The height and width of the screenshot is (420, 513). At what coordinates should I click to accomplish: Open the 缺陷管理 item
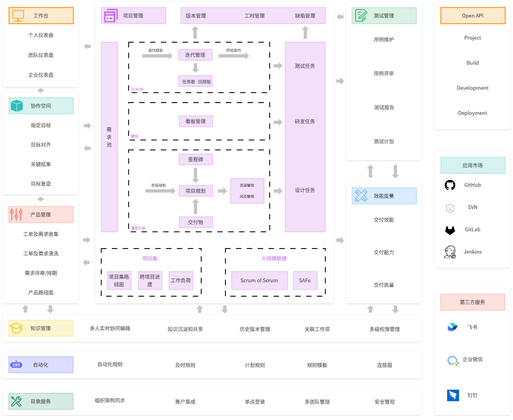(x=305, y=16)
